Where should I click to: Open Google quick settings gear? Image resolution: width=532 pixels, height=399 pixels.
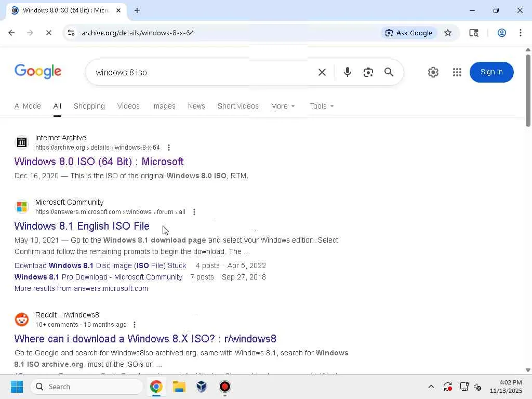tap(433, 72)
